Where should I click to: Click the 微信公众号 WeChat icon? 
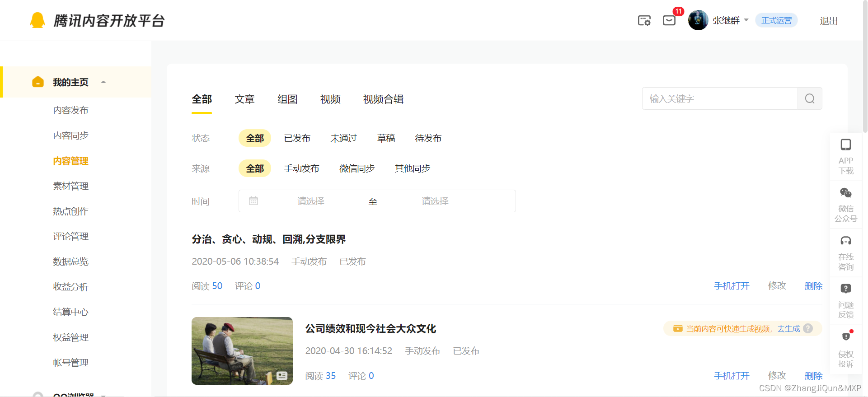(x=846, y=193)
